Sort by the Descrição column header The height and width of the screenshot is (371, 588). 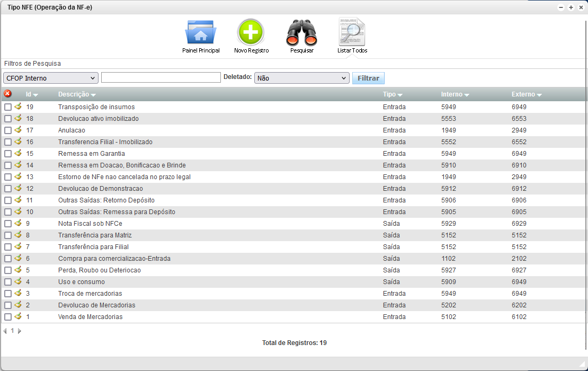coord(77,94)
